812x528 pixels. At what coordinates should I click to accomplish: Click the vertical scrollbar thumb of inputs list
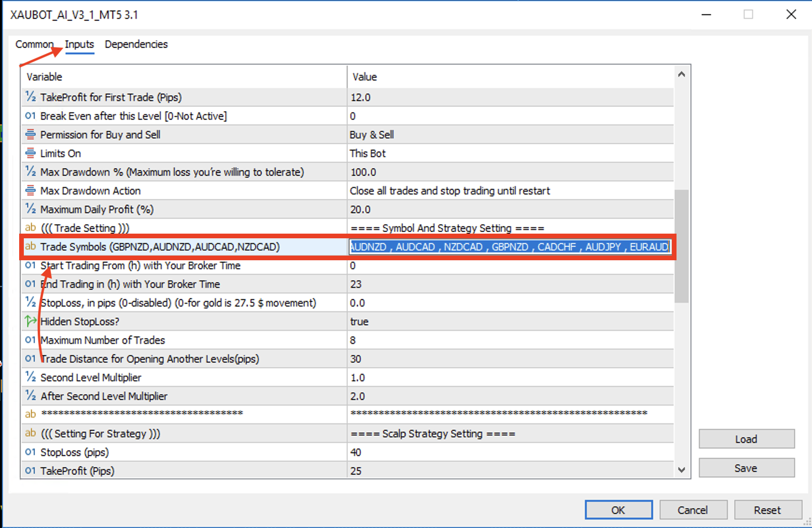[x=682, y=246]
